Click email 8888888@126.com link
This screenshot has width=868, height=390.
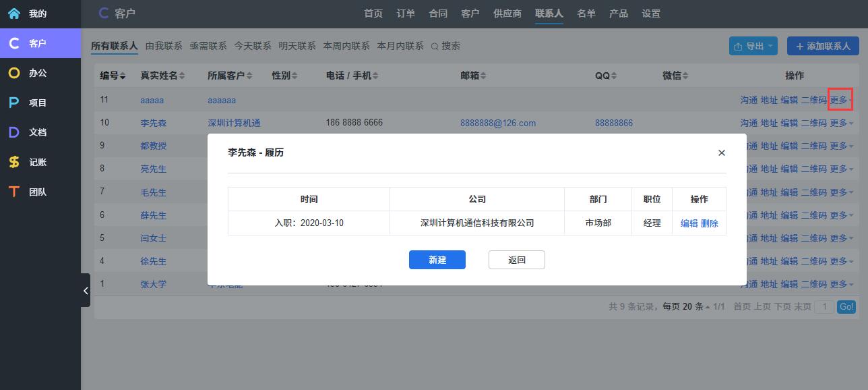[498, 123]
